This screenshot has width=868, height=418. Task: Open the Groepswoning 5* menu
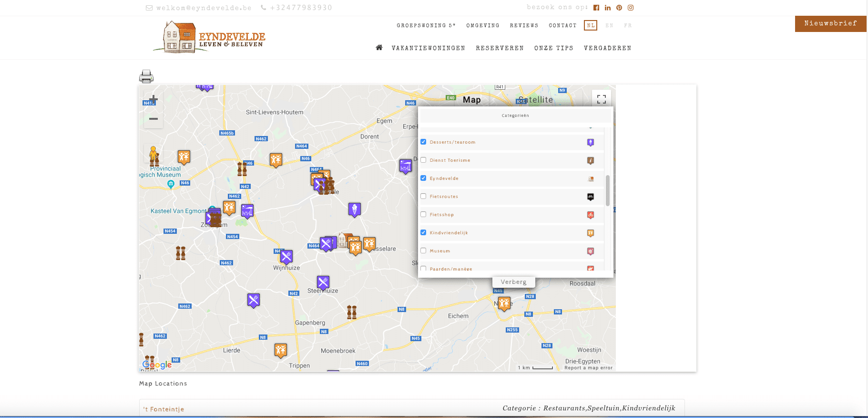426,26
